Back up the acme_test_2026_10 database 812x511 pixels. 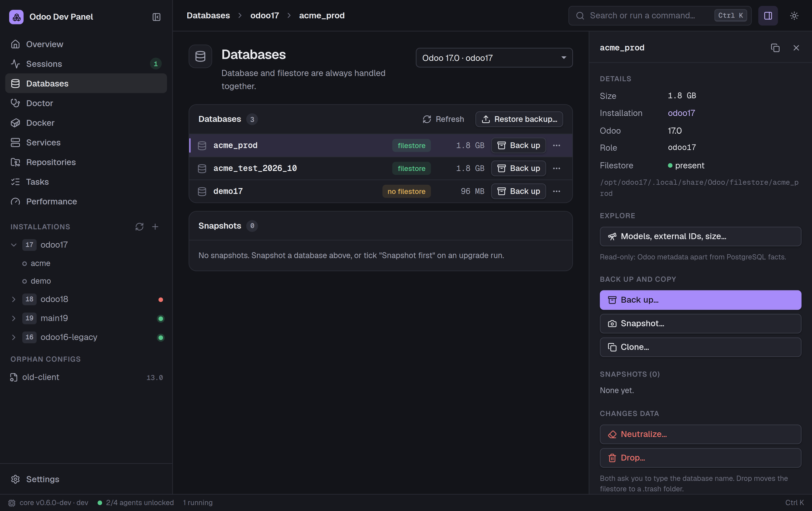(x=518, y=169)
